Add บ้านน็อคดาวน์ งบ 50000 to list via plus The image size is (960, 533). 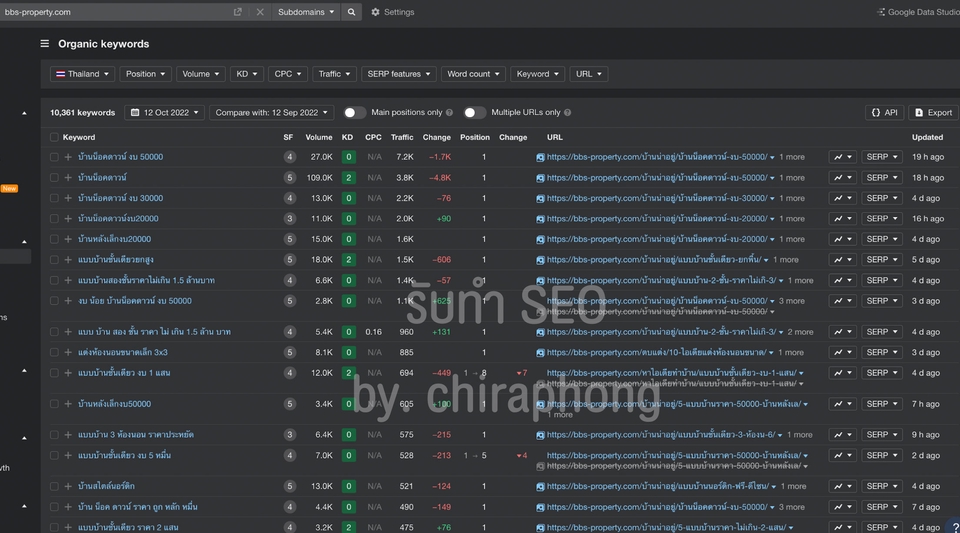click(x=68, y=157)
